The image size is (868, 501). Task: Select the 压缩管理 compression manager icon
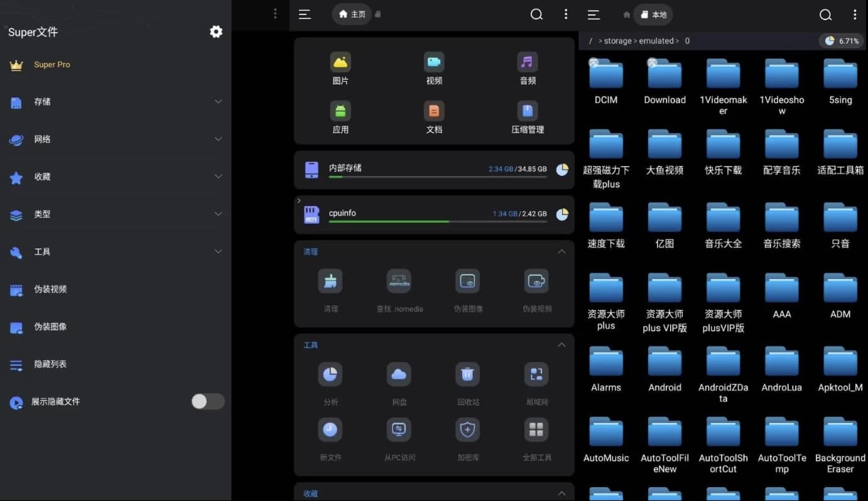[x=527, y=111]
